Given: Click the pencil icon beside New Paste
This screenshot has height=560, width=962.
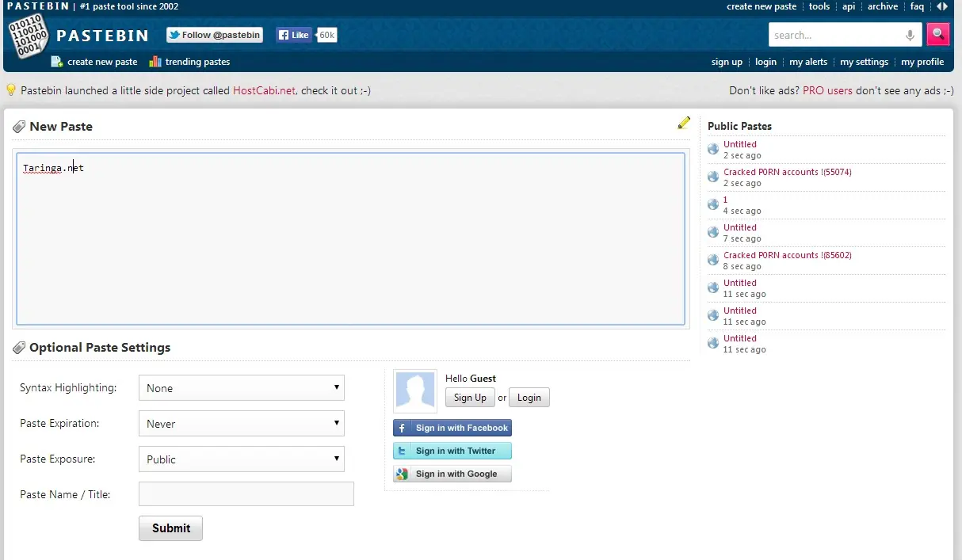Looking at the screenshot, I should (684, 123).
